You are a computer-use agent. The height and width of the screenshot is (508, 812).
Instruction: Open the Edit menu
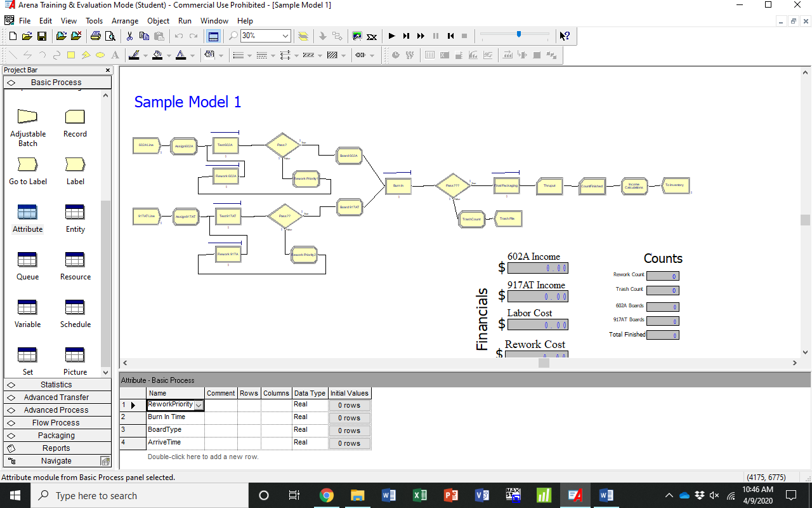click(x=46, y=21)
